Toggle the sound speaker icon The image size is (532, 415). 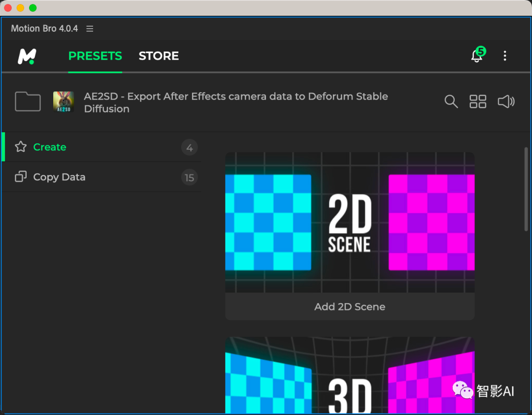pos(506,102)
